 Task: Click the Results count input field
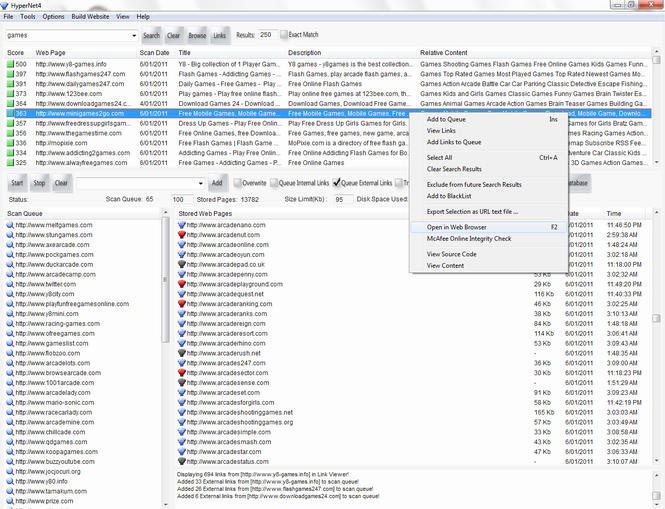(x=268, y=35)
